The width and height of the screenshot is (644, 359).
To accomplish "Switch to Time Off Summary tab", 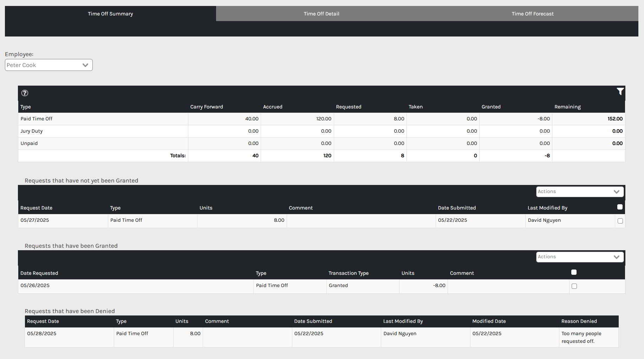I will click(110, 14).
